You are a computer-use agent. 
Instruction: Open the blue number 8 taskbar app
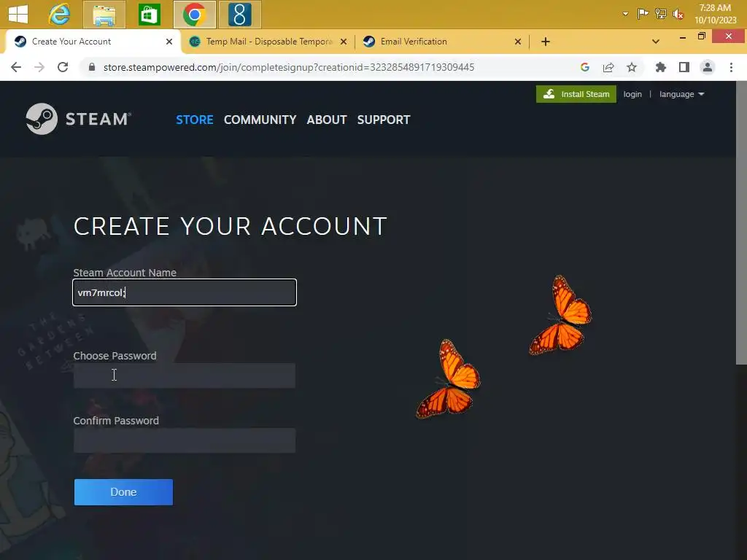click(239, 15)
